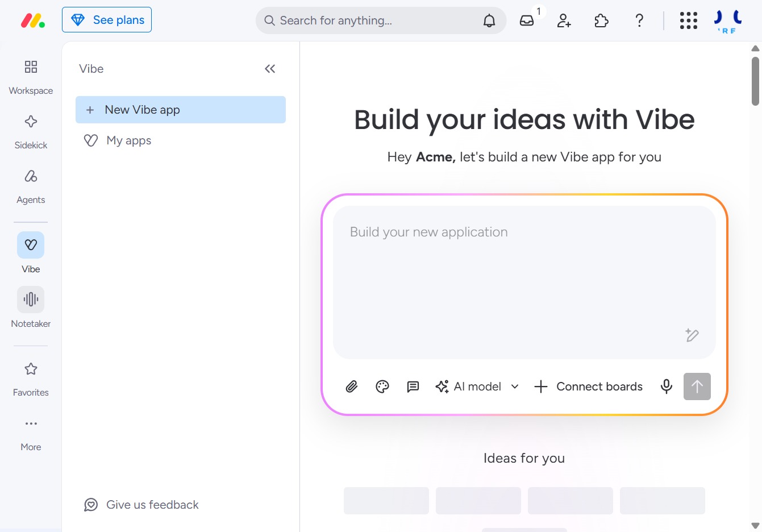Open More options in sidebar
This screenshot has width=762, height=532.
coord(31,434)
